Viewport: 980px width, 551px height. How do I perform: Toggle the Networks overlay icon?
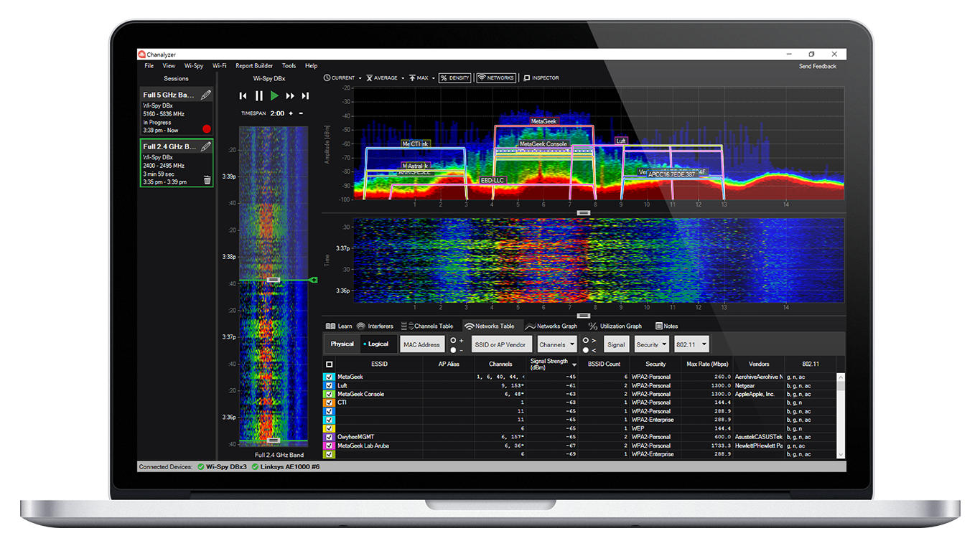click(x=495, y=76)
